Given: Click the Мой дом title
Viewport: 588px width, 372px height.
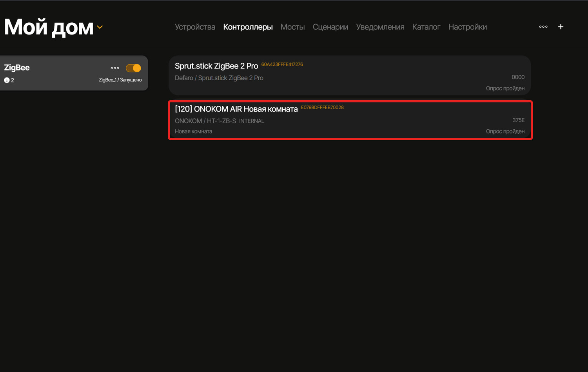Looking at the screenshot, I should [x=49, y=27].
